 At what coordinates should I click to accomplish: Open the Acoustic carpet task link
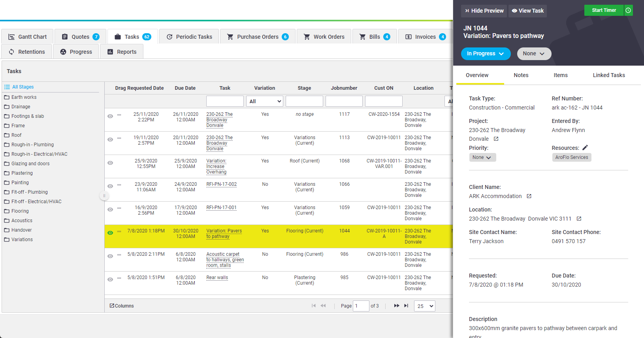[225, 260]
